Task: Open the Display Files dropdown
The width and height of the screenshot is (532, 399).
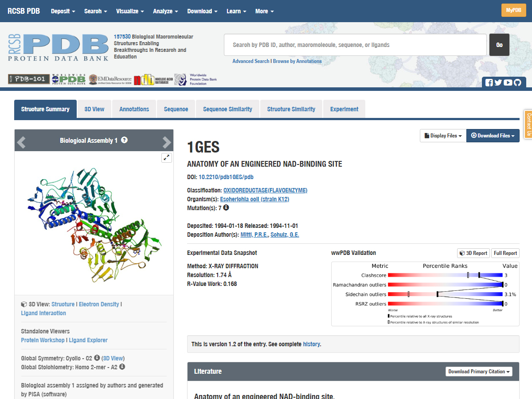Action: pyautogui.click(x=443, y=136)
